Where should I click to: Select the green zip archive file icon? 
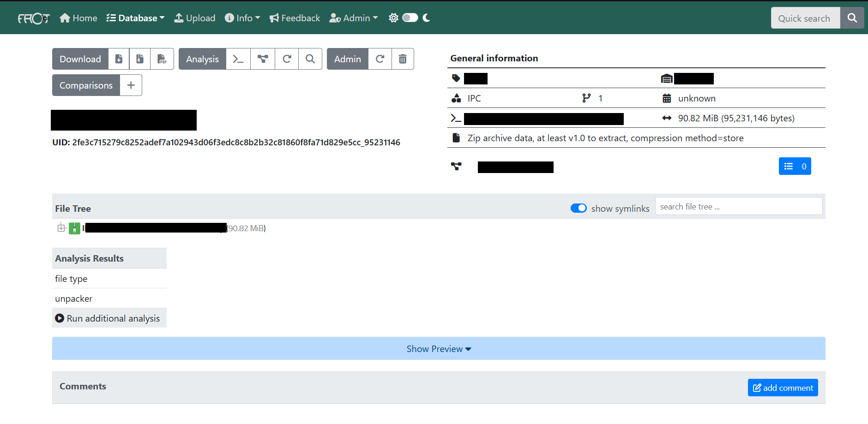click(x=74, y=228)
